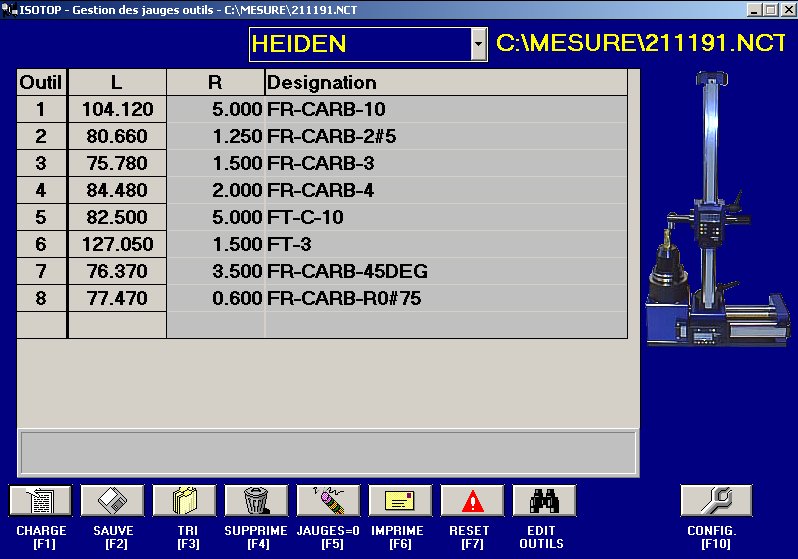
Task: Click the TRI [F3] sort folder icon
Action: click(x=185, y=500)
